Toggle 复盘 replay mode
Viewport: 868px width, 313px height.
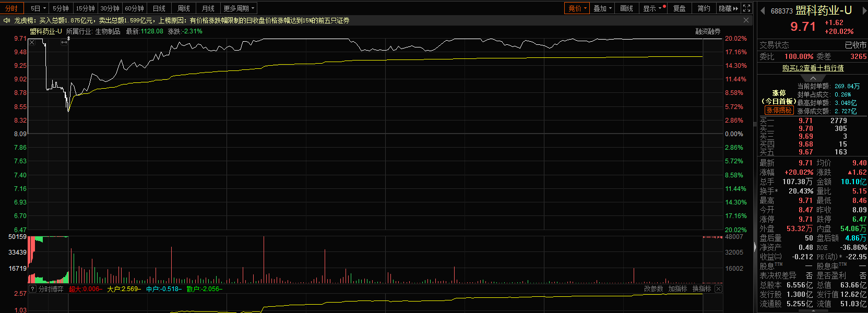tap(679, 8)
